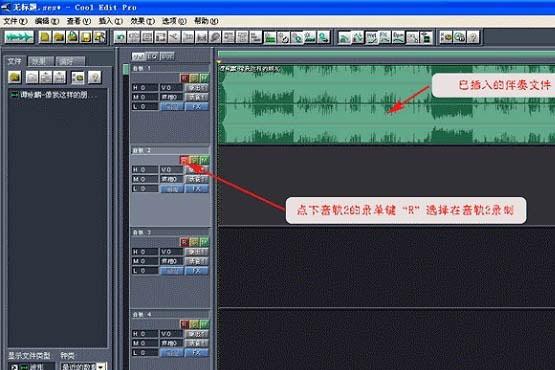Viewport: 555px width, 370px height.
Task: Switch to the 文件 tab in organizer
Action: click(x=15, y=61)
